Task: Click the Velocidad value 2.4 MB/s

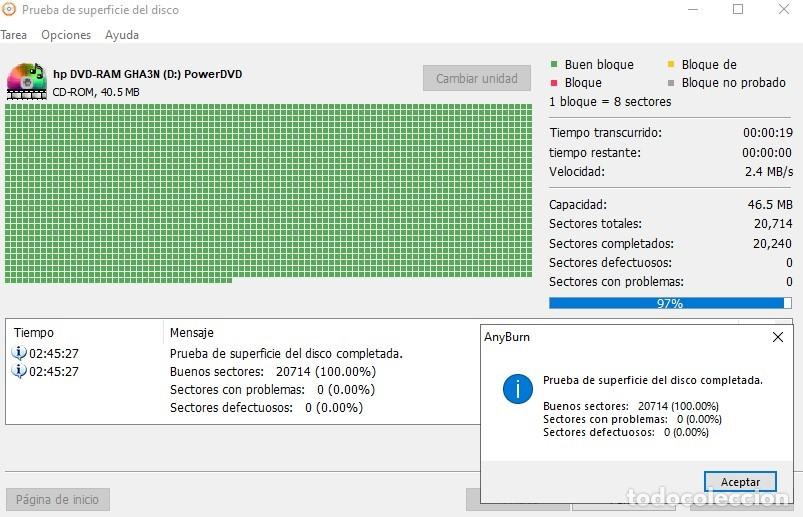Action: (769, 171)
